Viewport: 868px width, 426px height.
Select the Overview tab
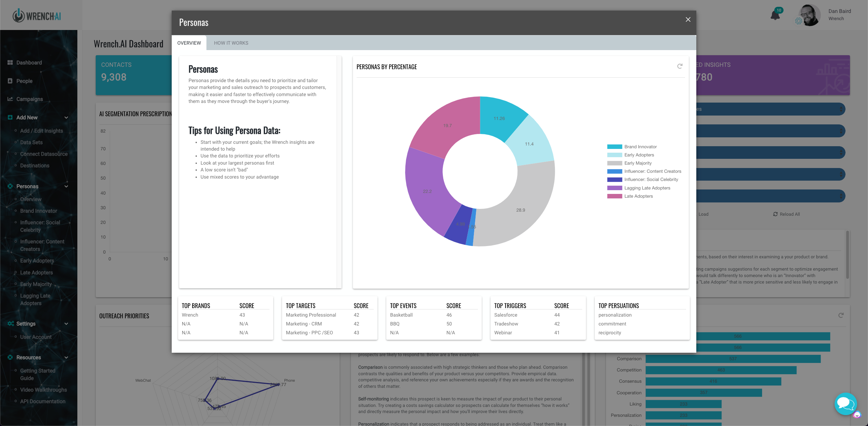click(189, 43)
